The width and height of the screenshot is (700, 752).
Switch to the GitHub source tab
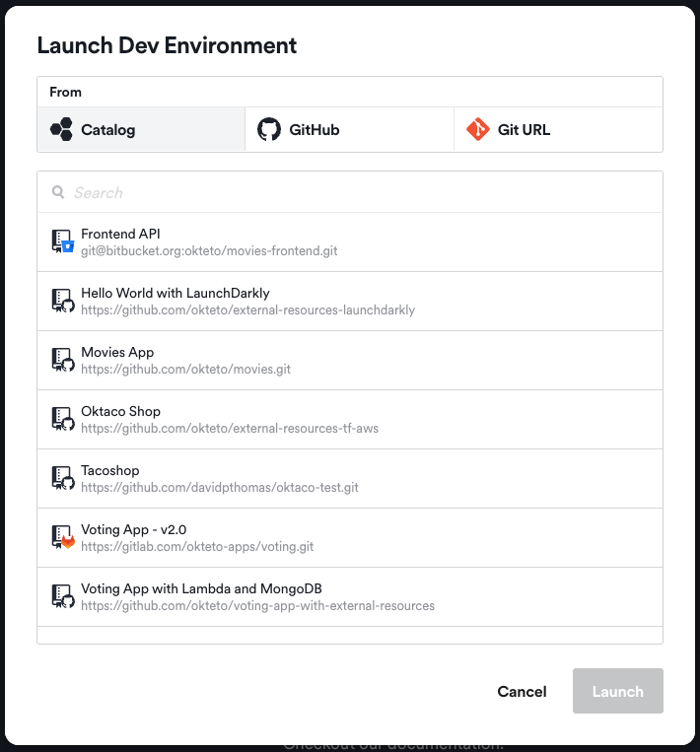click(349, 129)
